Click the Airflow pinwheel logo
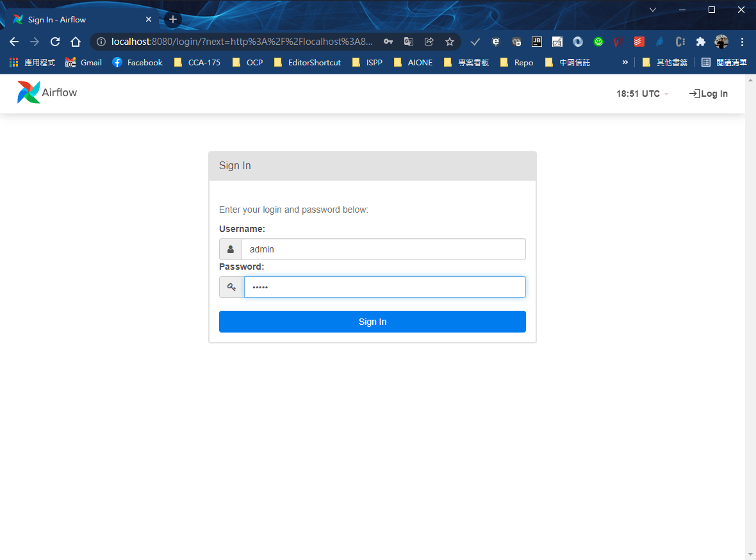The height and width of the screenshot is (560, 756). [x=28, y=92]
